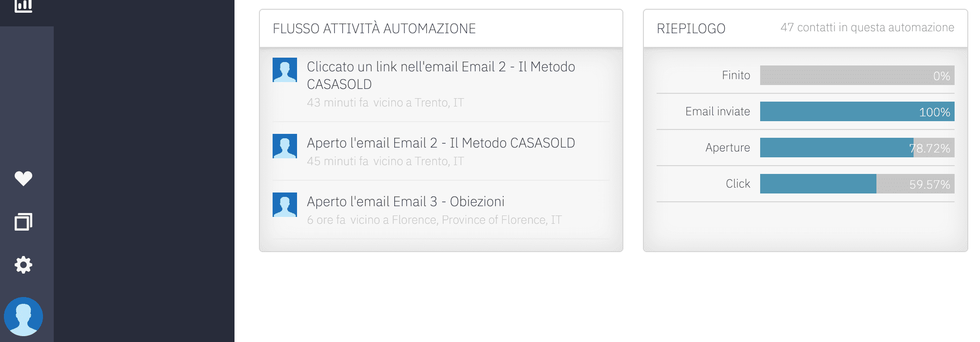
Task: Click the Click 59.57% progress bar
Action: [x=857, y=184]
